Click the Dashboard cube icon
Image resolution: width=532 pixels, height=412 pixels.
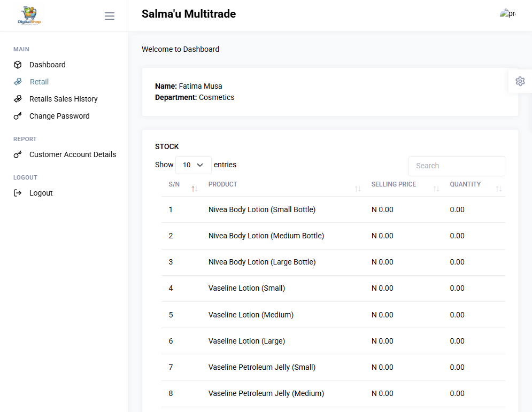[18, 65]
